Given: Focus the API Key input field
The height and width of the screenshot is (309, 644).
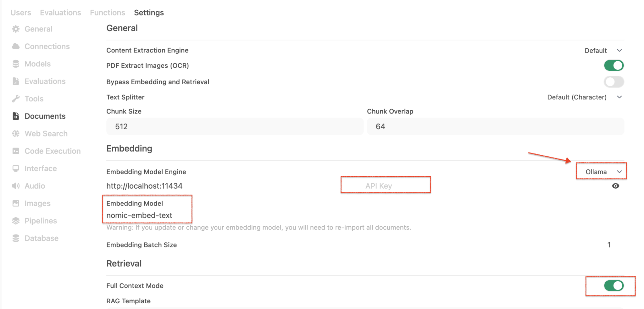Looking at the screenshot, I should click(x=386, y=186).
